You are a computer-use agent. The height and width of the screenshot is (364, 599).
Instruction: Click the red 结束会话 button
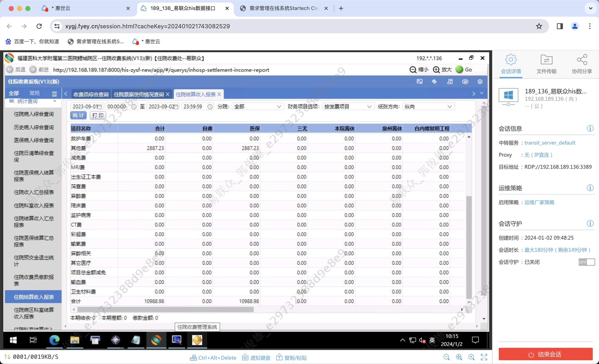pos(545,354)
